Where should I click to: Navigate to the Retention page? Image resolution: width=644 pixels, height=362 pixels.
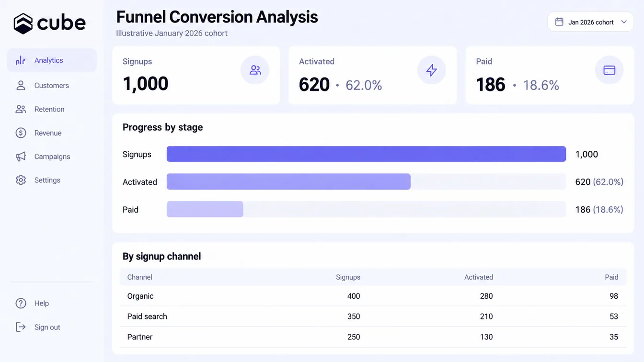point(49,109)
